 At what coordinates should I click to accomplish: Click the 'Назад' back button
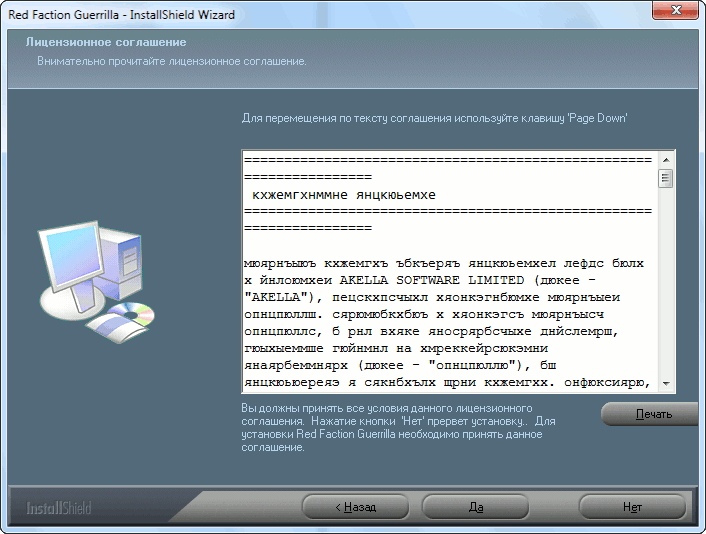point(355,507)
